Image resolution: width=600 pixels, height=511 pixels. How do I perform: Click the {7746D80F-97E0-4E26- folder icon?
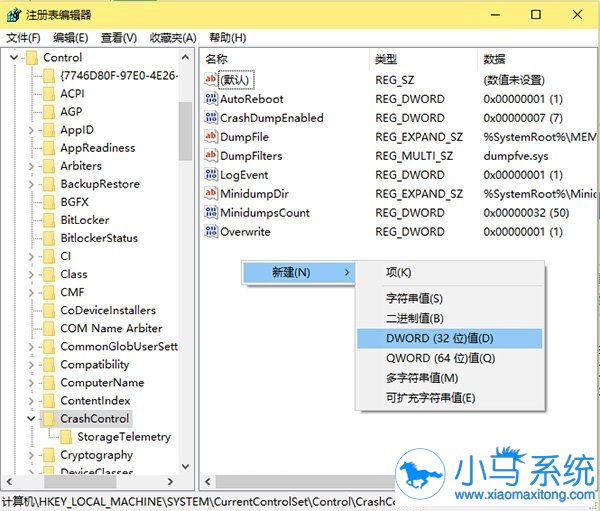pos(49,76)
